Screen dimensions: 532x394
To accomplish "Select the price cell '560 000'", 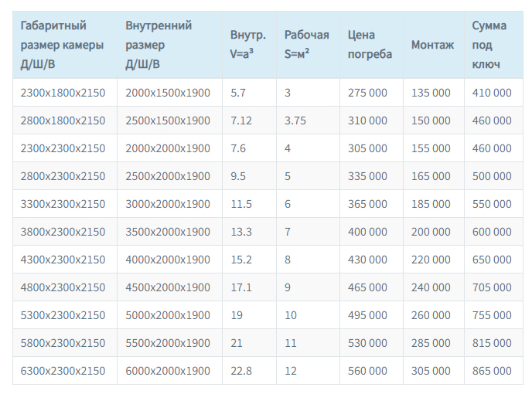I will coord(371,371).
